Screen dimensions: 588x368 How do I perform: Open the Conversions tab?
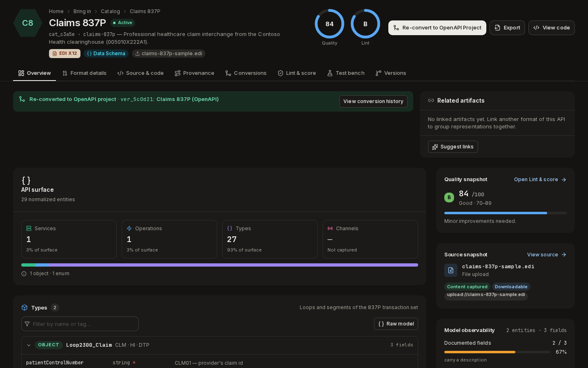(x=246, y=73)
